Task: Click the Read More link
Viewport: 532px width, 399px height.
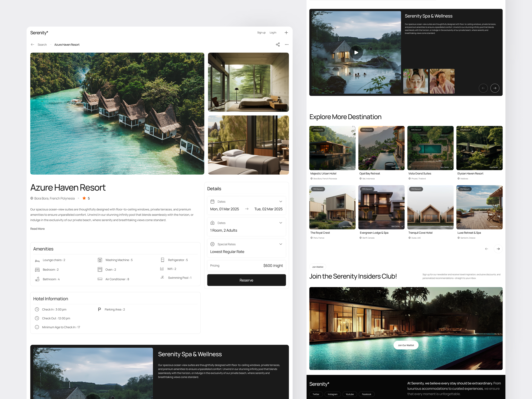Action: (37, 228)
